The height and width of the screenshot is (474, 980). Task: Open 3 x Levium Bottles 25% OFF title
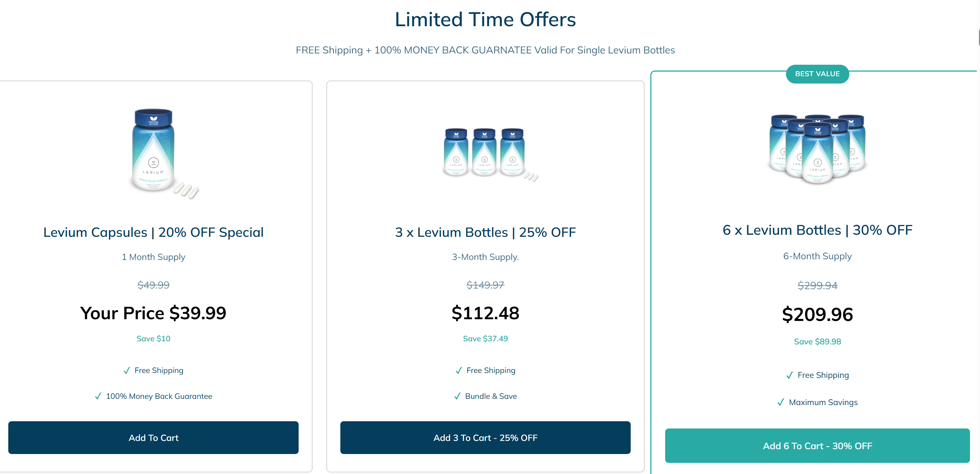[x=485, y=232]
